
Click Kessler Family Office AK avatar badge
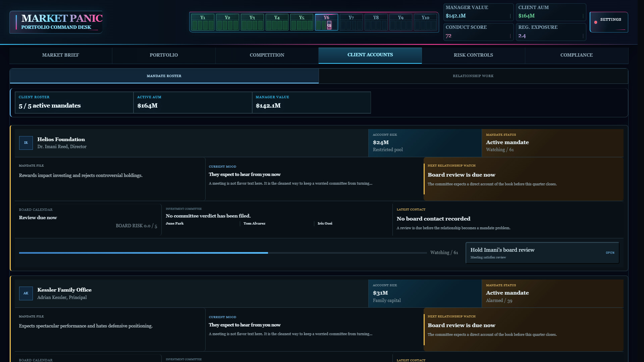pyautogui.click(x=26, y=293)
